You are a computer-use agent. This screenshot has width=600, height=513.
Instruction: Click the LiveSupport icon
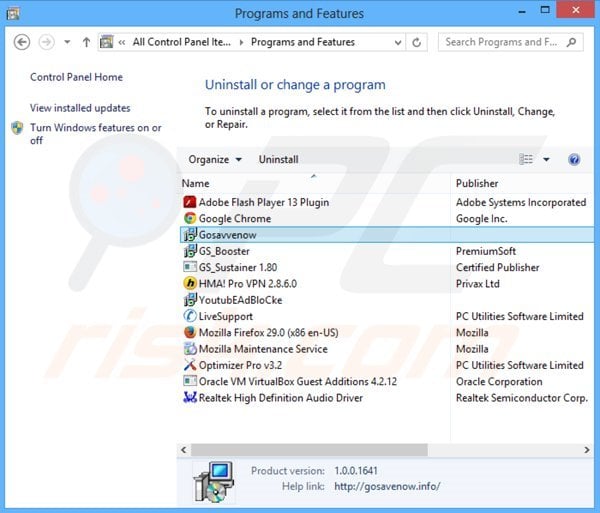[189, 316]
